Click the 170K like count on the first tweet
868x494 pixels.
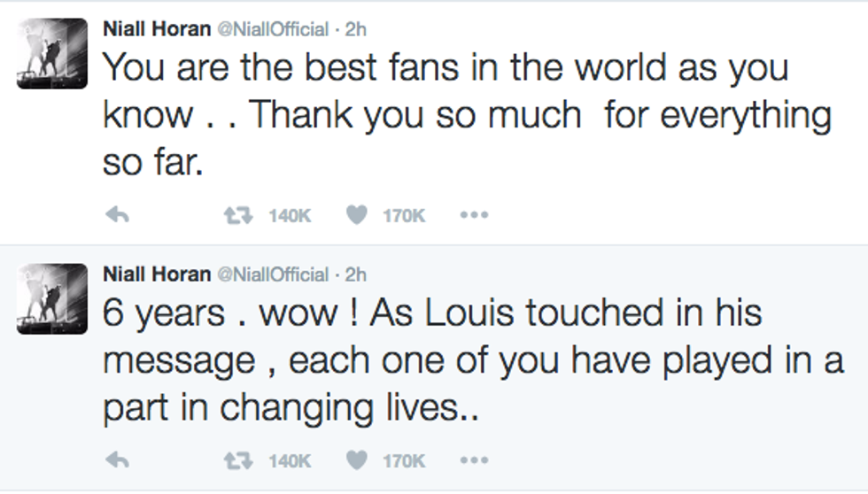405,215
